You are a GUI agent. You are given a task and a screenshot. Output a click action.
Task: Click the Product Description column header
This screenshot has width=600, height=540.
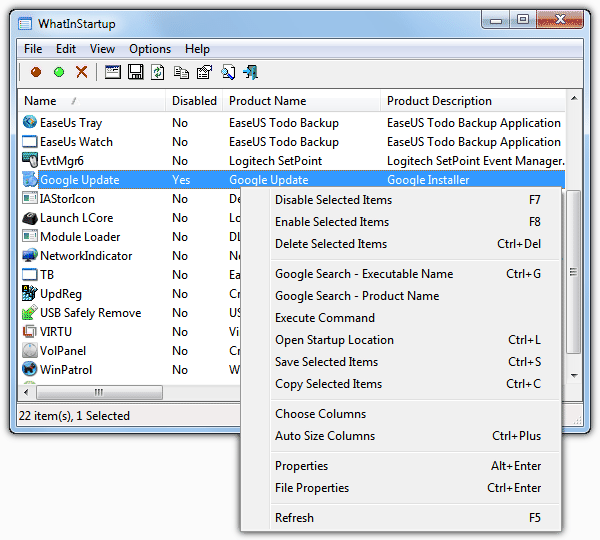pos(439,101)
